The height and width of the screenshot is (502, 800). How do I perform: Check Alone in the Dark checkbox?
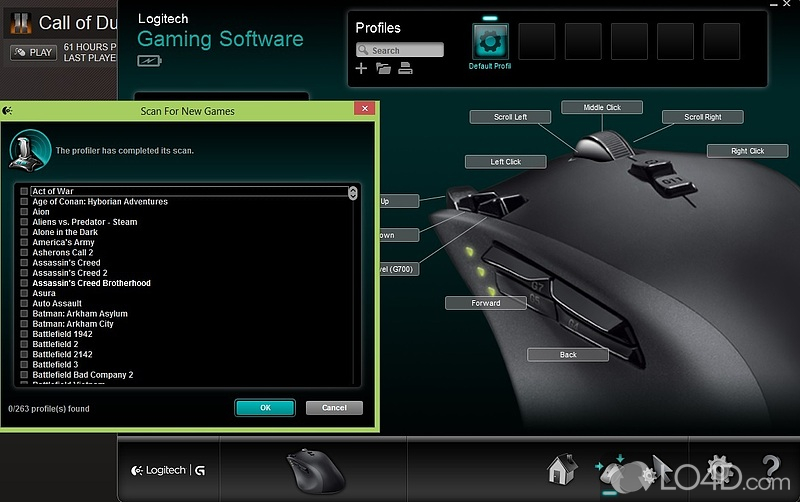(x=24, y=232)
